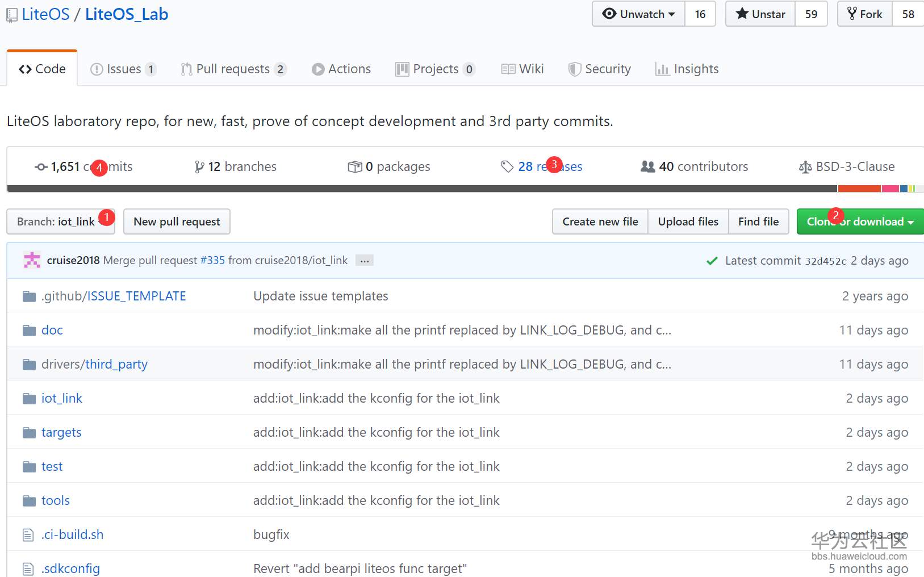Unstar the LiteOS_Lab repository
The height and width of the screenshot is (577, 924).
tap(760, 14)
